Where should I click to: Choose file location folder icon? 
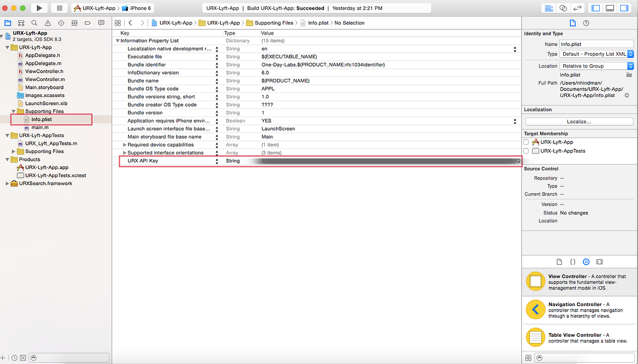(x=629, y=75)
